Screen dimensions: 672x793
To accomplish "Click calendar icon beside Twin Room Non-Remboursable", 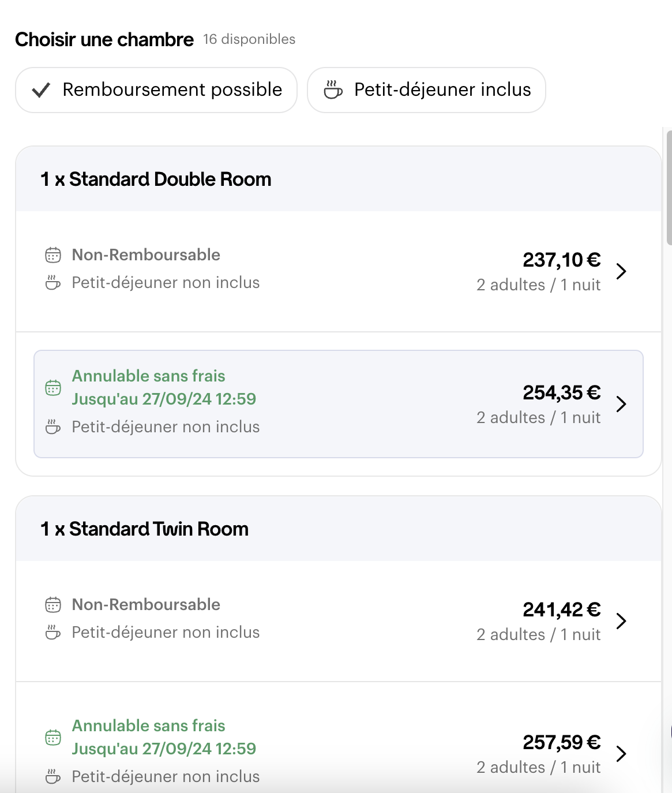I will [53, 605].
